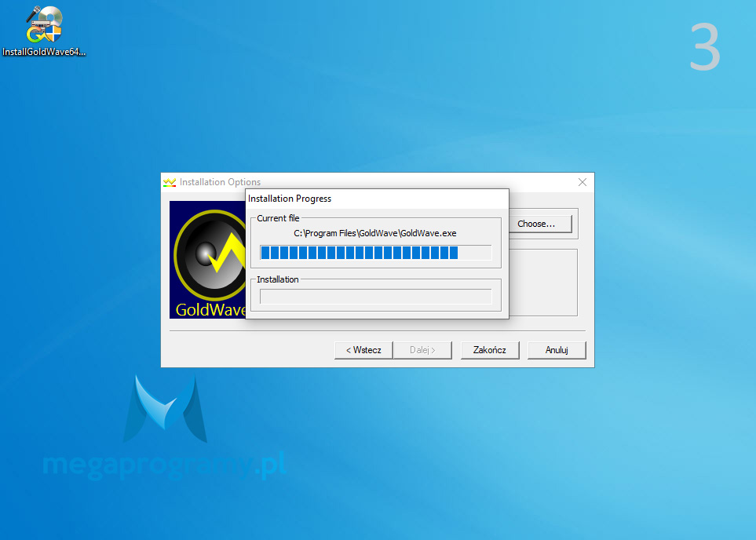This screenshot has width=756, height=540.
Task: Click the disabled Dalej next button
Action: pos(422,350)
